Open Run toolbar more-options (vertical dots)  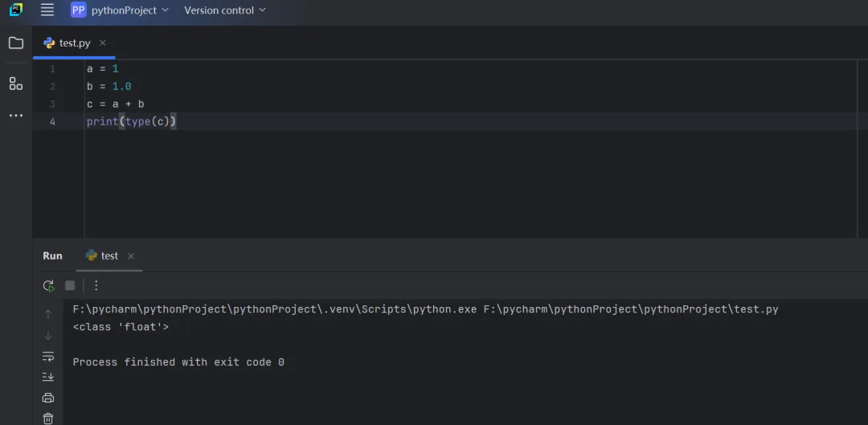pyautogui.click(x=96, y=285)
